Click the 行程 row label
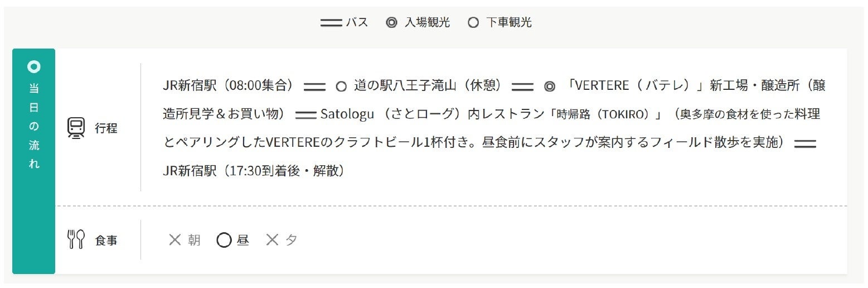 pyautogui.click(x=106, y=128)
